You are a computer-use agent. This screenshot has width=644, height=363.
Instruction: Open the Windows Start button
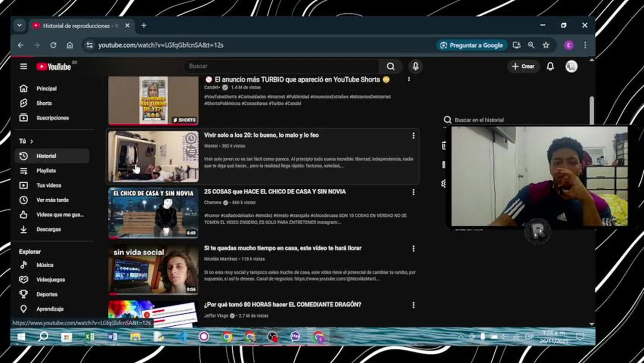(21, 336)
